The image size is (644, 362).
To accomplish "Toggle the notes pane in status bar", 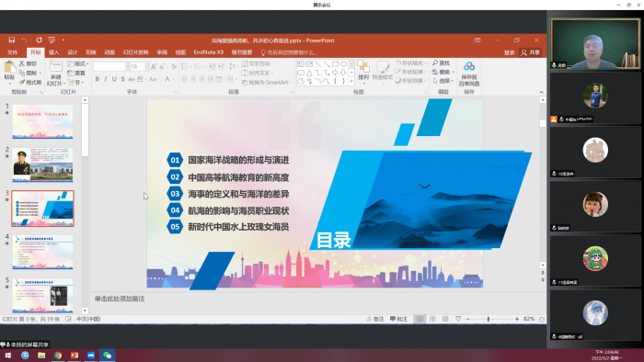I will 375,319.
